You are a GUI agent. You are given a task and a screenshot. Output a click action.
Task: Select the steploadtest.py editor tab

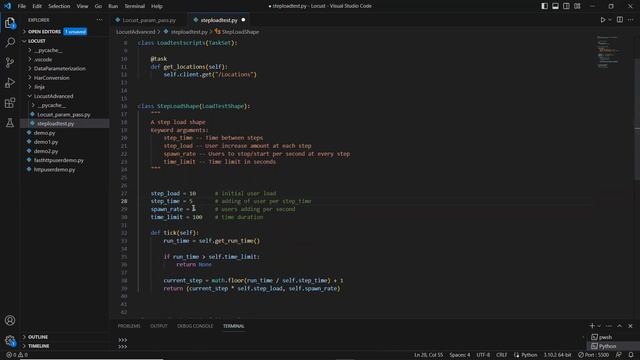point(219,20)
